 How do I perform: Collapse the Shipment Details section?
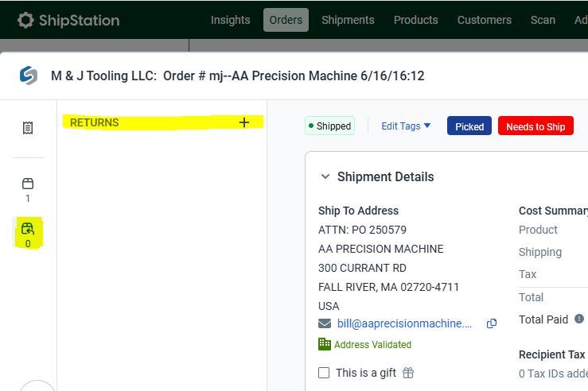(325, 176)
